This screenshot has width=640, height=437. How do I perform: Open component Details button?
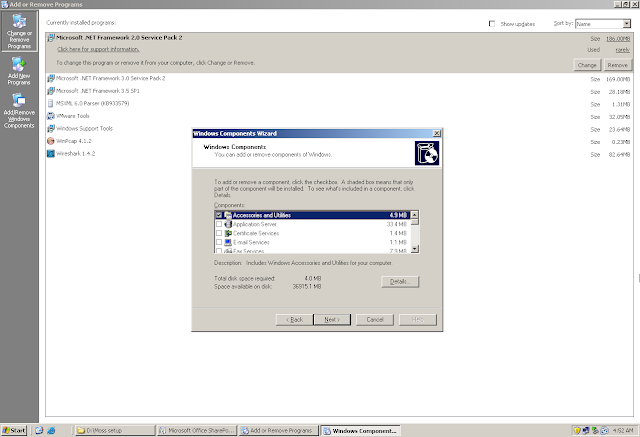[x=400, y=282]
